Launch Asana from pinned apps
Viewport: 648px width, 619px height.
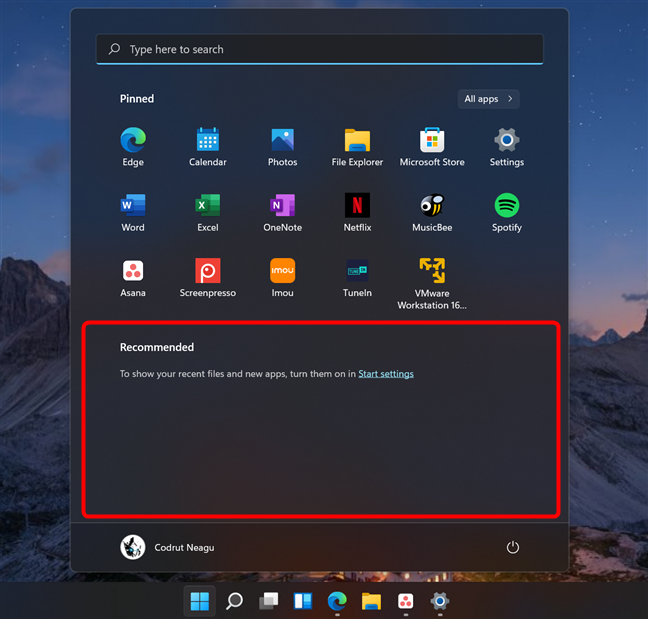pyautogui.click(x=133, y=278)
